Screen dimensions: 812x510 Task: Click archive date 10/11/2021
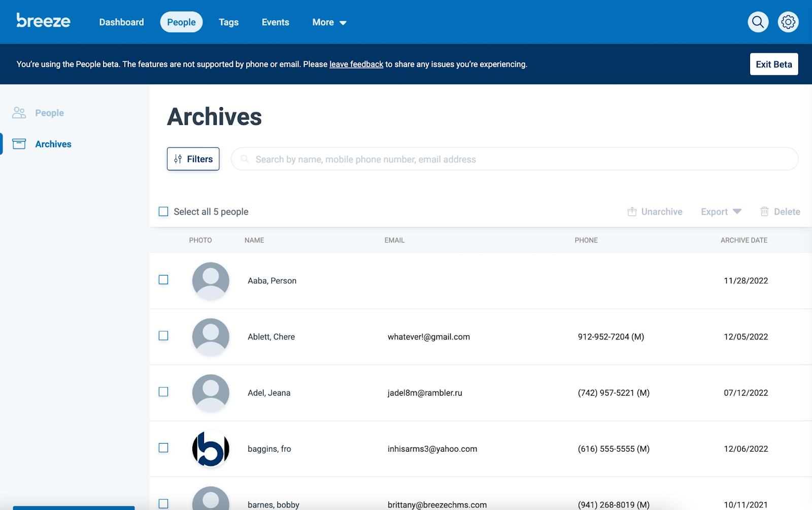[x=746, y=505]
